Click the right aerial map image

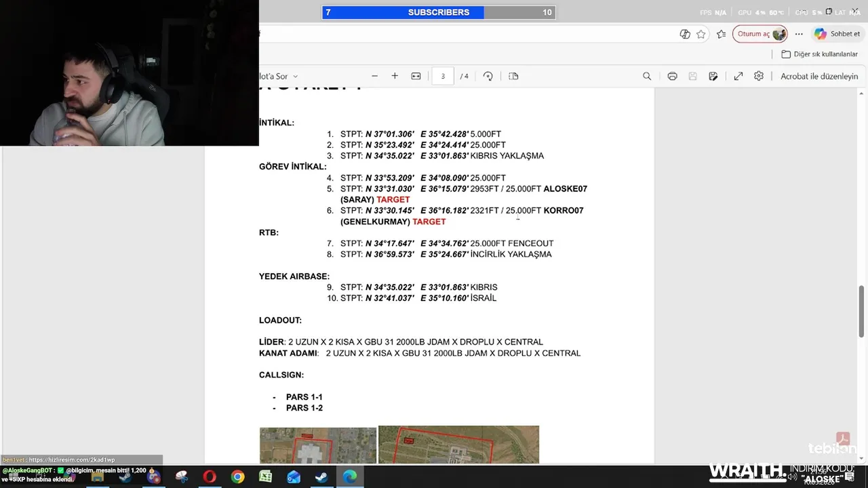pos(459,445)
